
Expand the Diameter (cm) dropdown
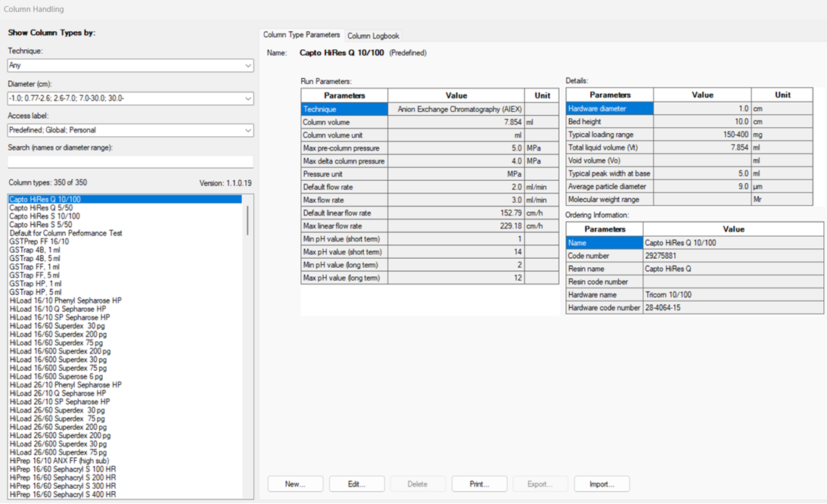click(130, 98)
